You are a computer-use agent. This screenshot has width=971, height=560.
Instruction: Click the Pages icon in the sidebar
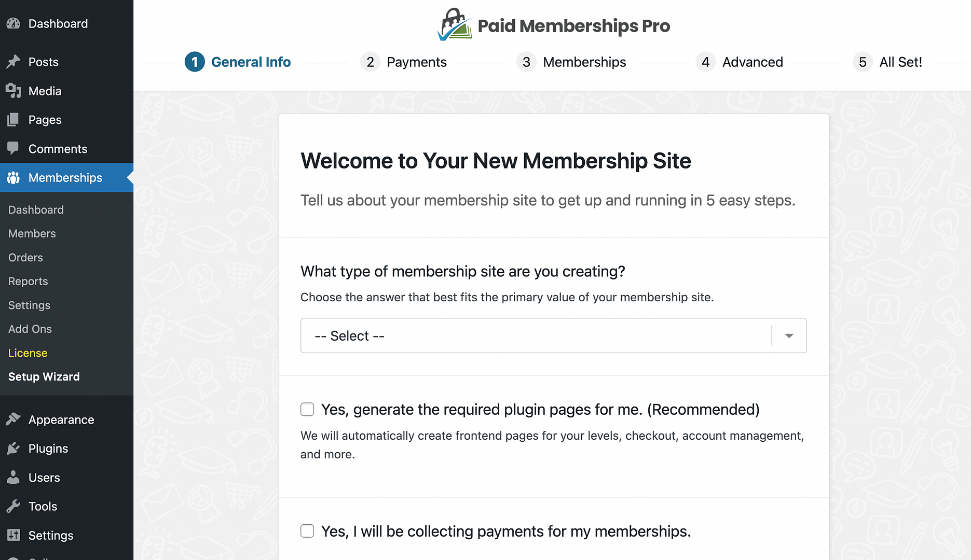[x=13, y=120]
